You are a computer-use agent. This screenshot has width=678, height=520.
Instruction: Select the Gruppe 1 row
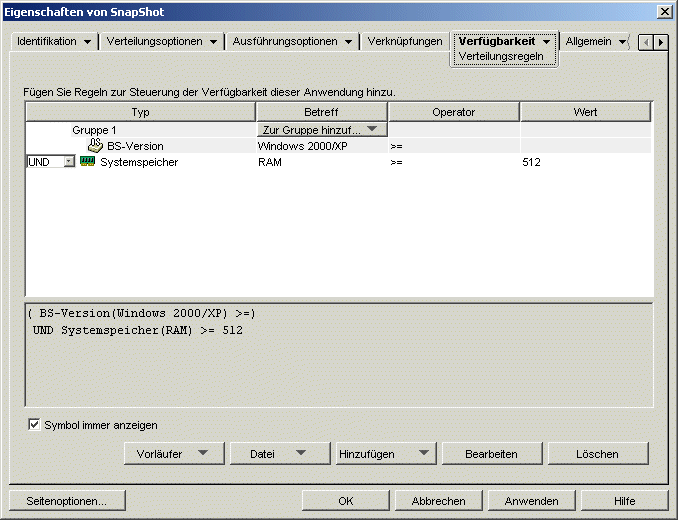tap(94, 130)
